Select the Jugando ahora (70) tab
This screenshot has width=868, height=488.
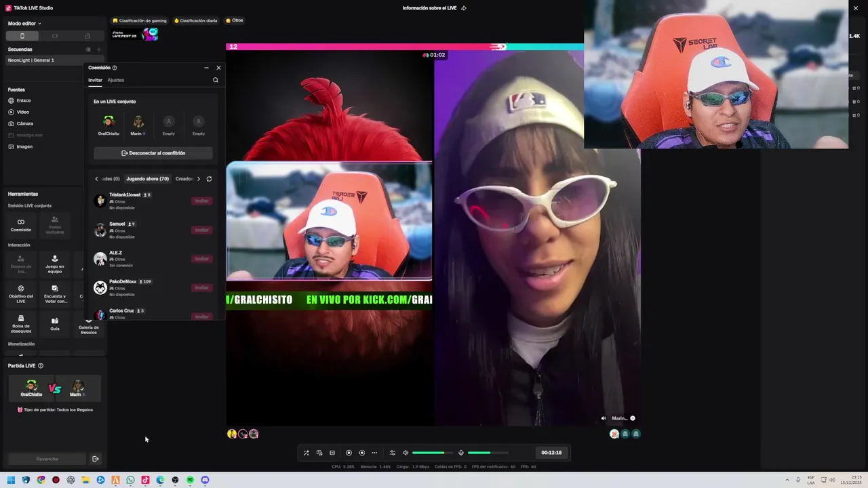pos(147,179)
